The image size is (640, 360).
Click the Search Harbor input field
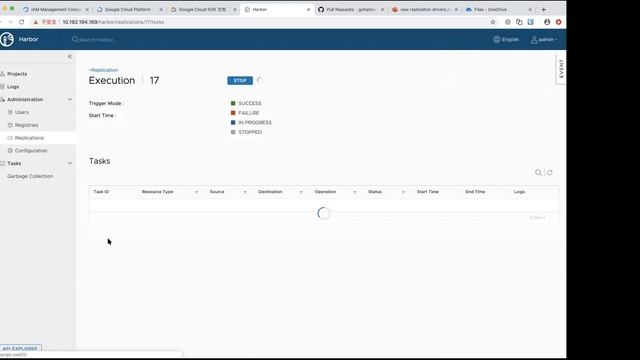[x=98, y=40]
